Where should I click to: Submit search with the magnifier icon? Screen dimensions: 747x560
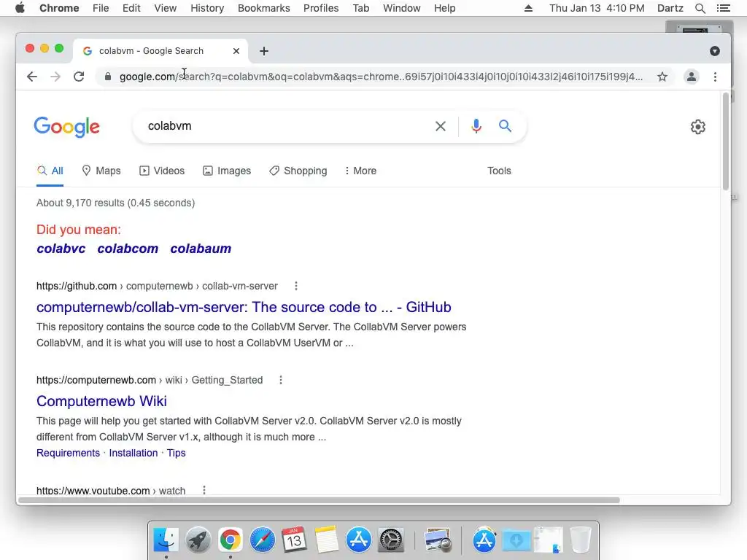[x=505, y=125]
